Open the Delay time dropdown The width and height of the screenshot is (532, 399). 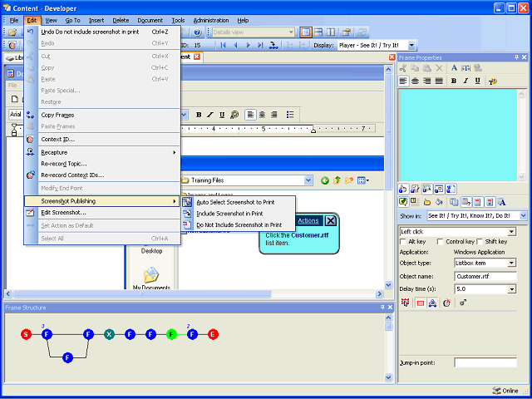tap(512, 289)
